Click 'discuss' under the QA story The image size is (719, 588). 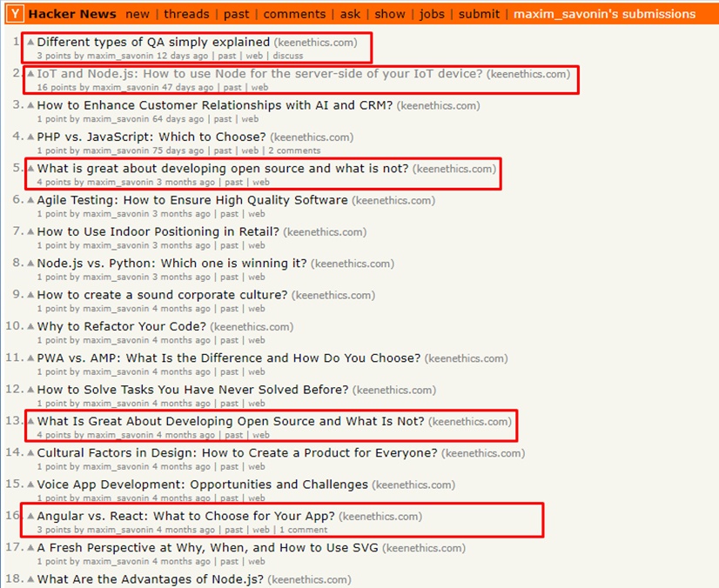coord(288,56)
